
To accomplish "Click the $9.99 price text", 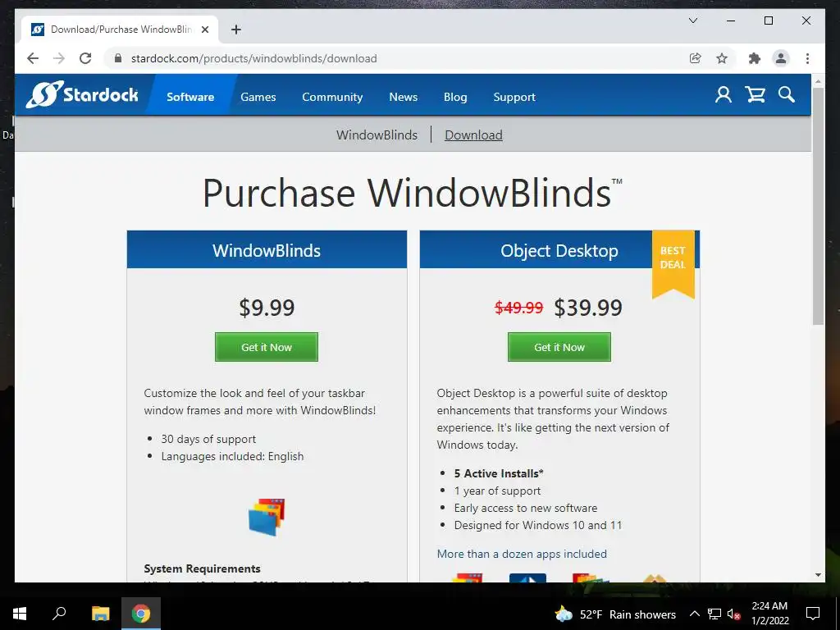I will (x=267, y=308).
